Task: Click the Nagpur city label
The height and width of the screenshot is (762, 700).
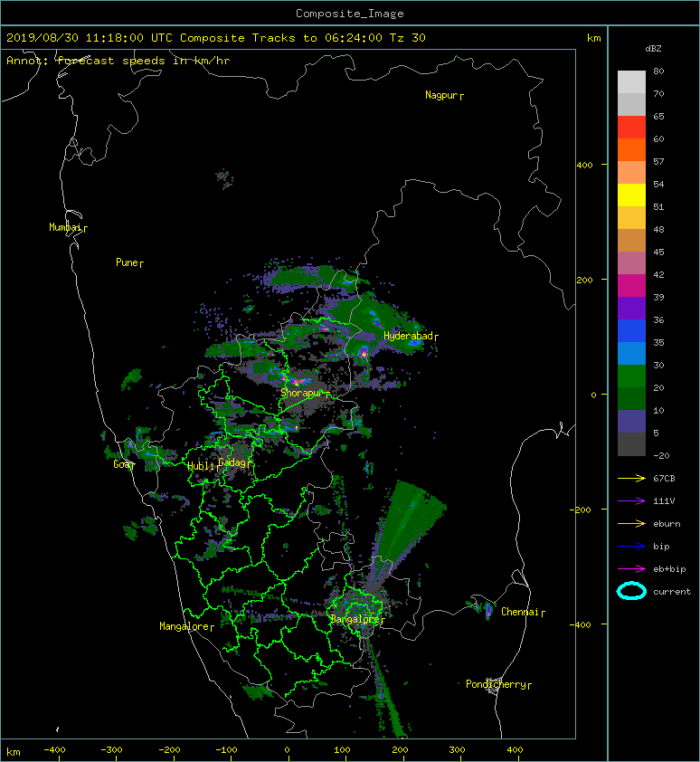Action: (444, 95)
